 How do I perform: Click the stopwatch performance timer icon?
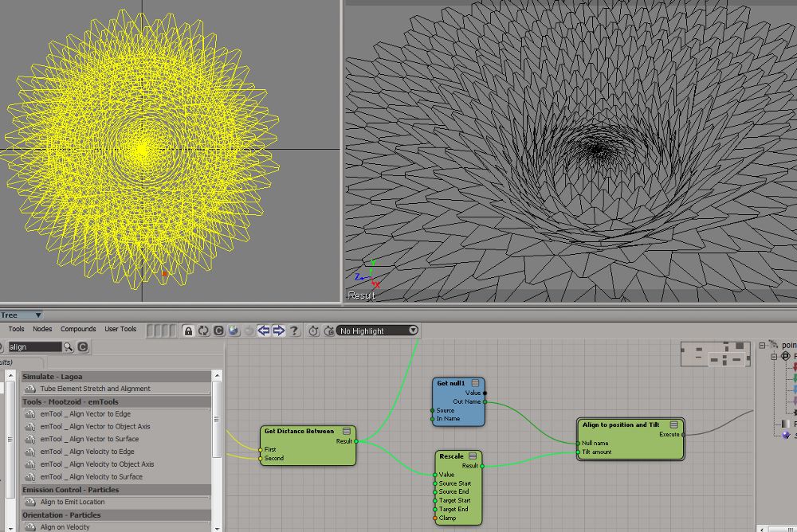(314, 331)
